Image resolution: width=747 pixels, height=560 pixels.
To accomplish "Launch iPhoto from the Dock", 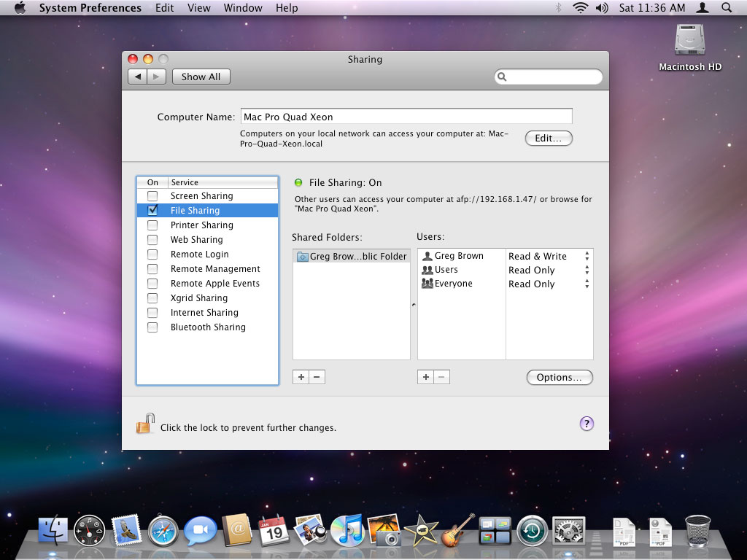I will tap(384, 529).
